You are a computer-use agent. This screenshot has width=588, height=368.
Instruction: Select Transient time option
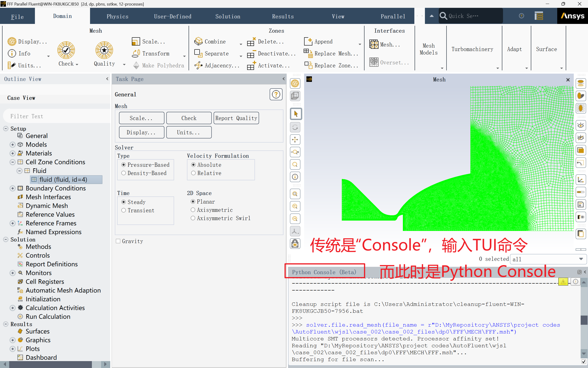124,210
